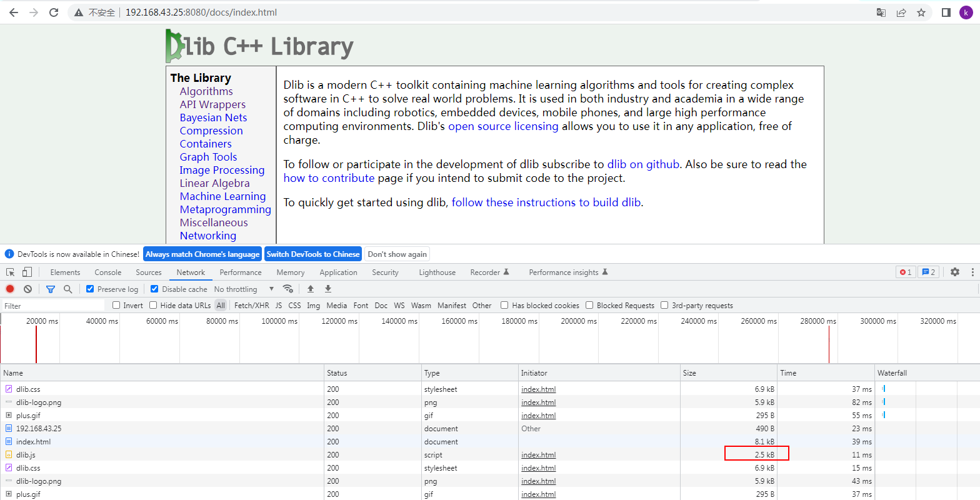Open the browser side panel
980x500 pixels.
tap(946, 12)
